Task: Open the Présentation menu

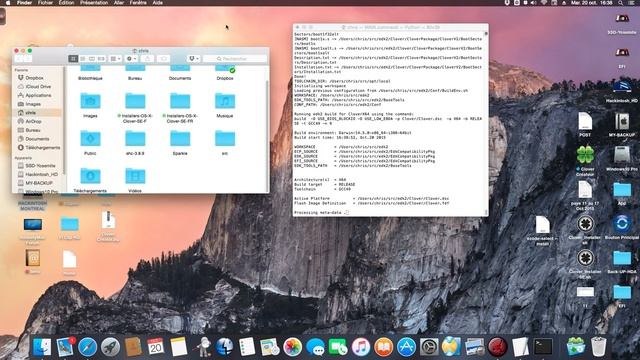Action: click(x=94, y=2)
